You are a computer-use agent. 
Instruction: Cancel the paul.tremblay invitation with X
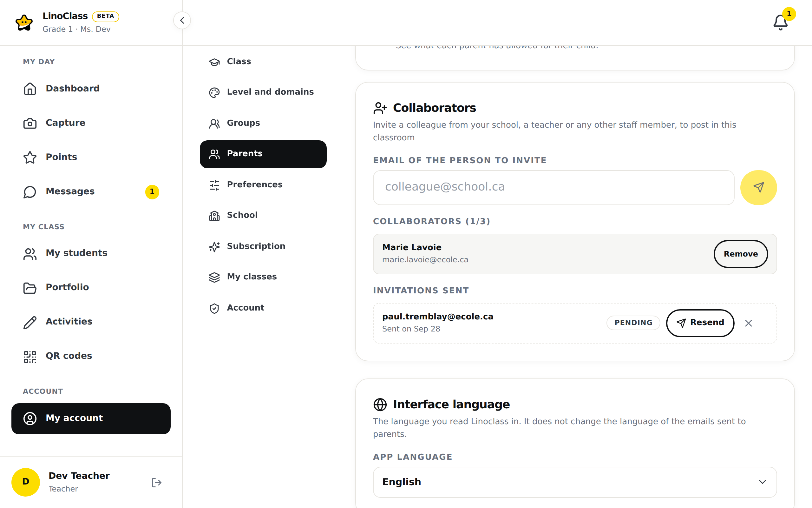click(x=748, y=323)
